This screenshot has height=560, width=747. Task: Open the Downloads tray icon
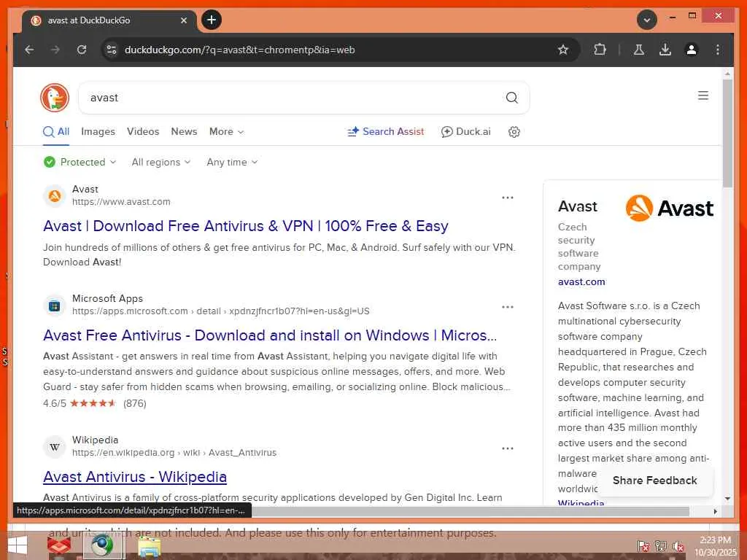click(665, 50)
